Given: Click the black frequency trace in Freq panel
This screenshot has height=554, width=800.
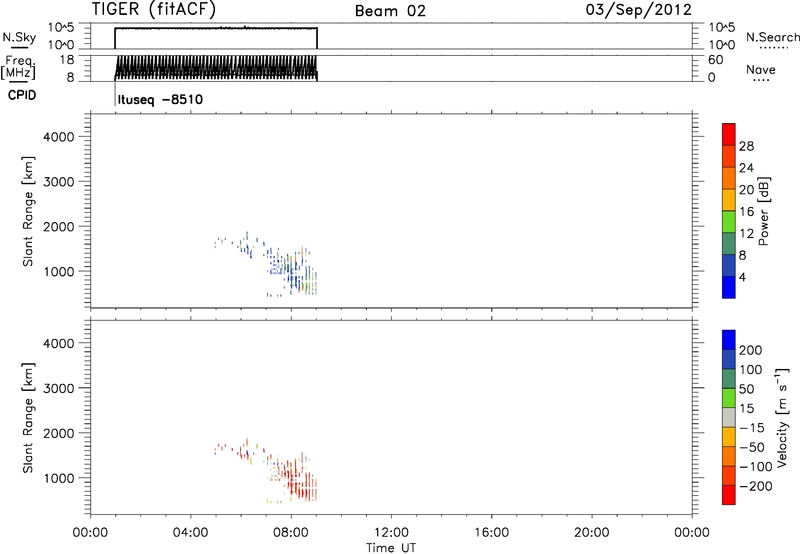Looking at the screenshot, I should [215, 68].
